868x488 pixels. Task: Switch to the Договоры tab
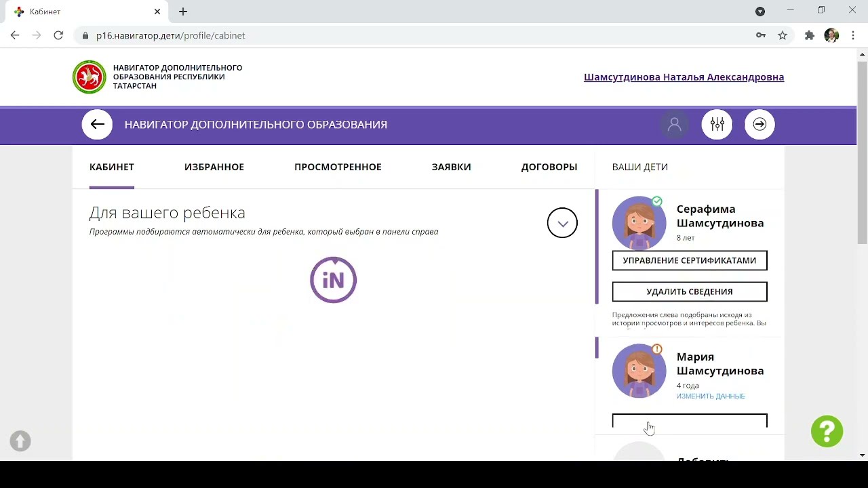549,167
